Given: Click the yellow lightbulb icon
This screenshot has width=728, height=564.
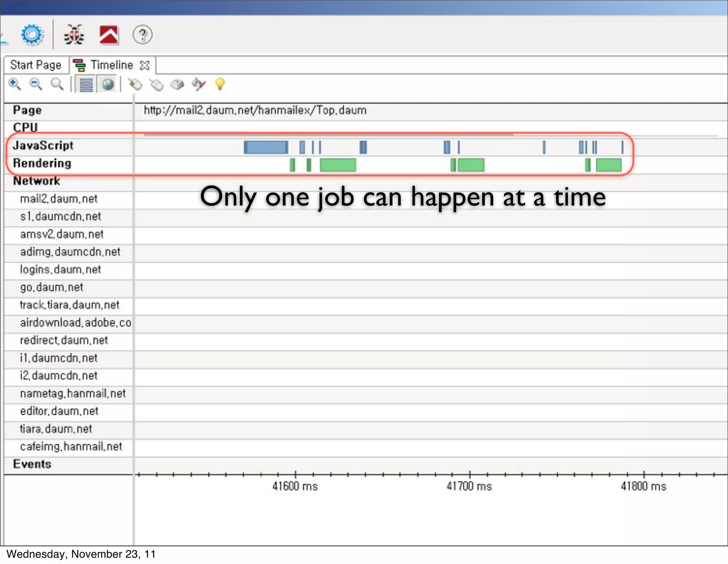Looking at the screenshot, I should [x=220, y=84].
